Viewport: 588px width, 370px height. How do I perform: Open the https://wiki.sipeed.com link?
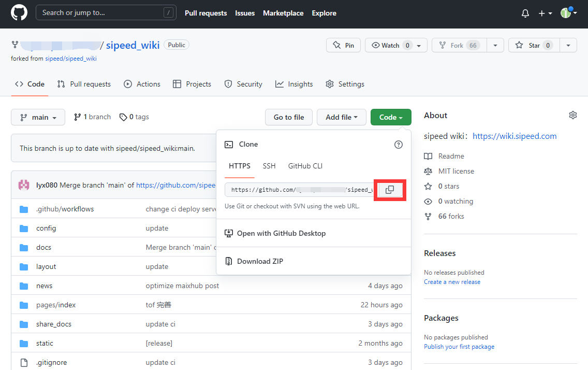(x=514, y=136)
